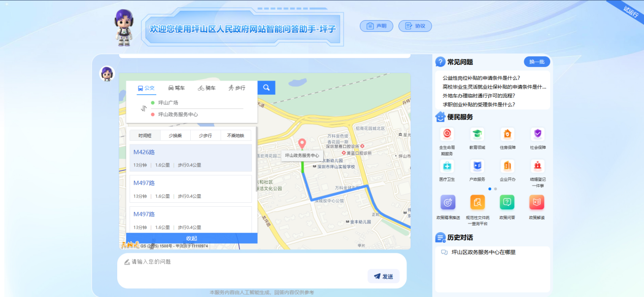This screenshot has height=297, width=644.
Task: Select the 少步行 route preference
Action: (x=206, y=135)
